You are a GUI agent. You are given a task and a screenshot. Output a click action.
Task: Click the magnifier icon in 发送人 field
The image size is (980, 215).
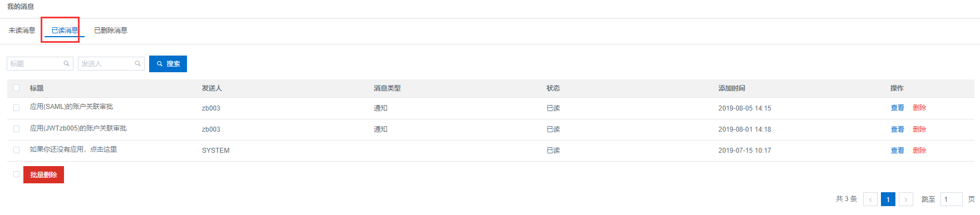[x=137, y=64]
